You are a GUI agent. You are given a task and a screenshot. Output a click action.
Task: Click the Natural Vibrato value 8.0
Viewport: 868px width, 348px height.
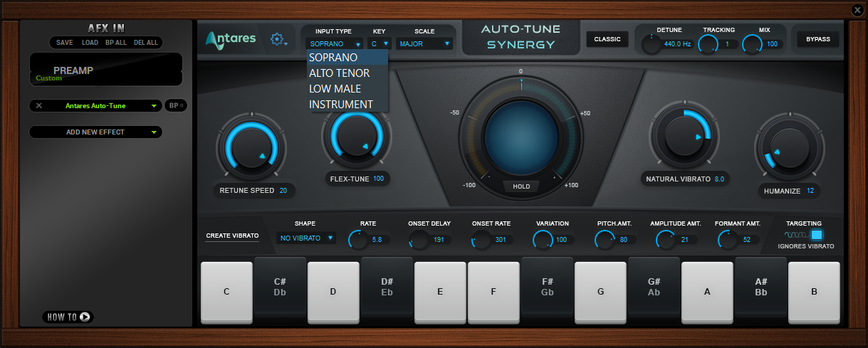coord(719,179)
